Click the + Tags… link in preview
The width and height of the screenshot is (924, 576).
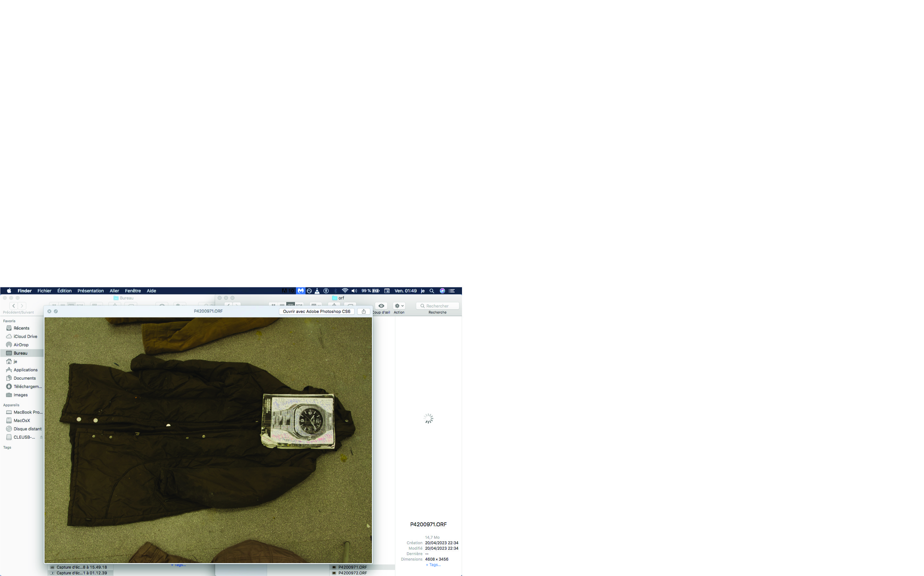(x=433, y=564)
